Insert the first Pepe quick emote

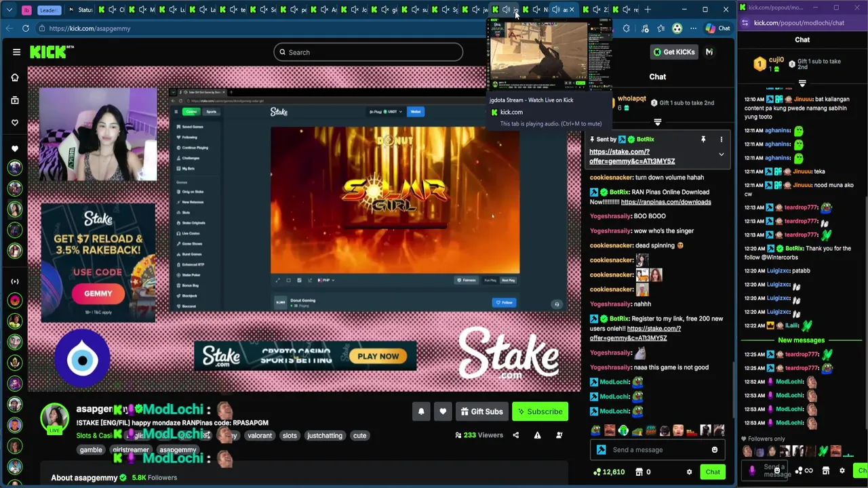click(x=595, y=430)
